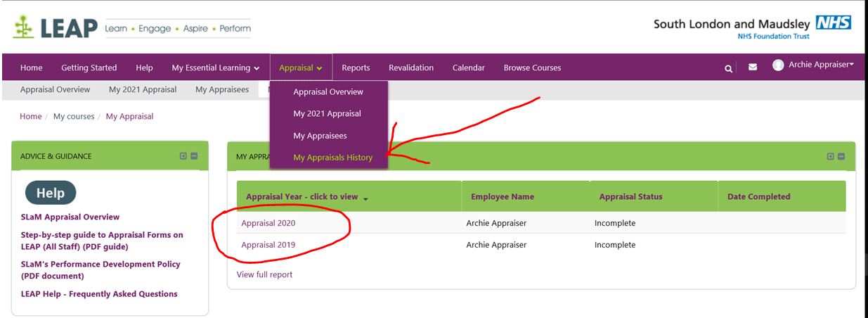Screen dimensions: 868x318
Task: Open the Appraisal 2020 link
Action: [268, 223]
